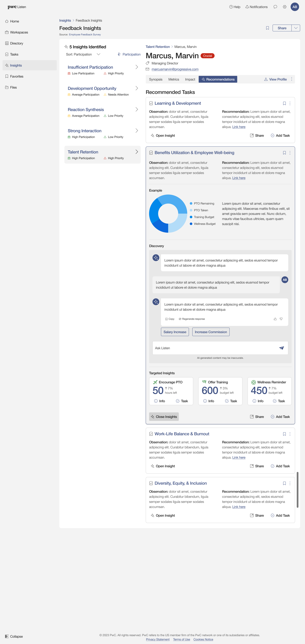Expand Reaction Synthesis insight
This screenshot has width=305, height=644.
137,109
